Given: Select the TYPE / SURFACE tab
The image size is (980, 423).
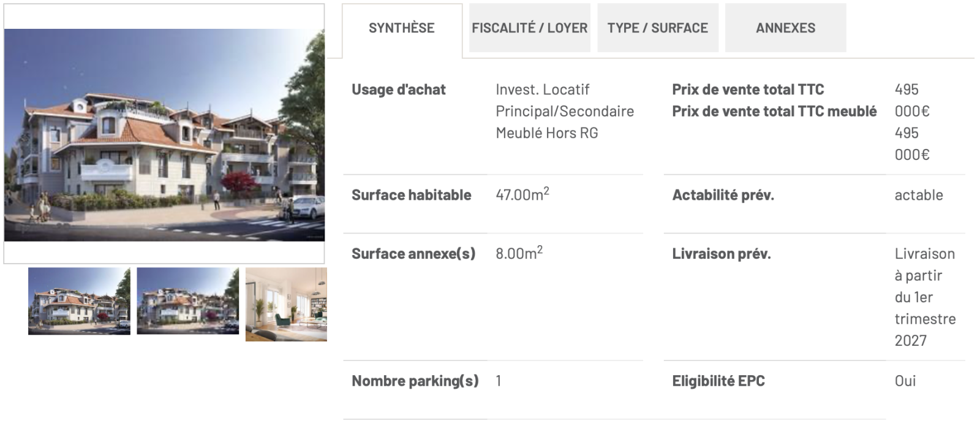Looking at the screenshot, I should click(x=657, y=28).
